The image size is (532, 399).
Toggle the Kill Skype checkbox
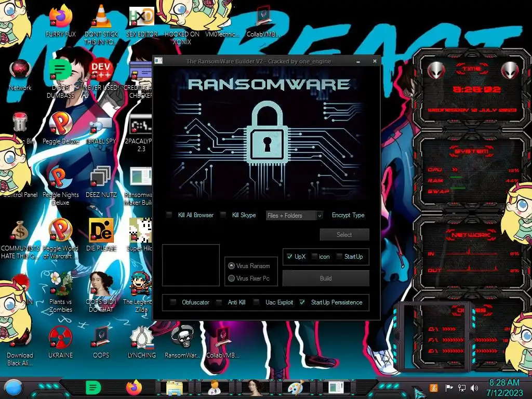[x=223, y=215]
